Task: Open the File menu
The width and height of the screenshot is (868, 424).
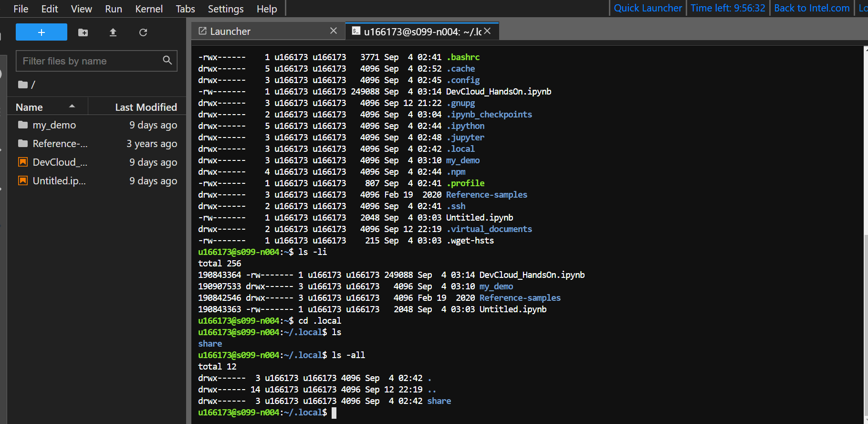Action: pos(21,9)
